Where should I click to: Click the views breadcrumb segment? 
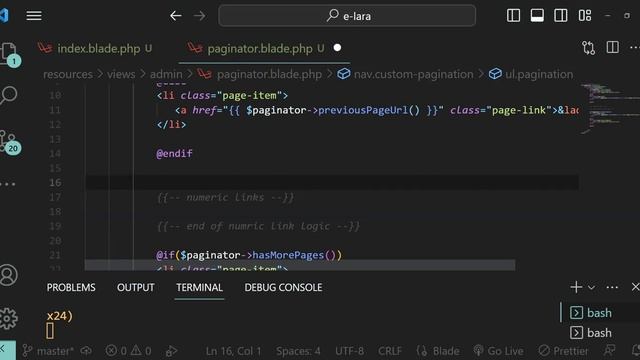tap(121, 74)
